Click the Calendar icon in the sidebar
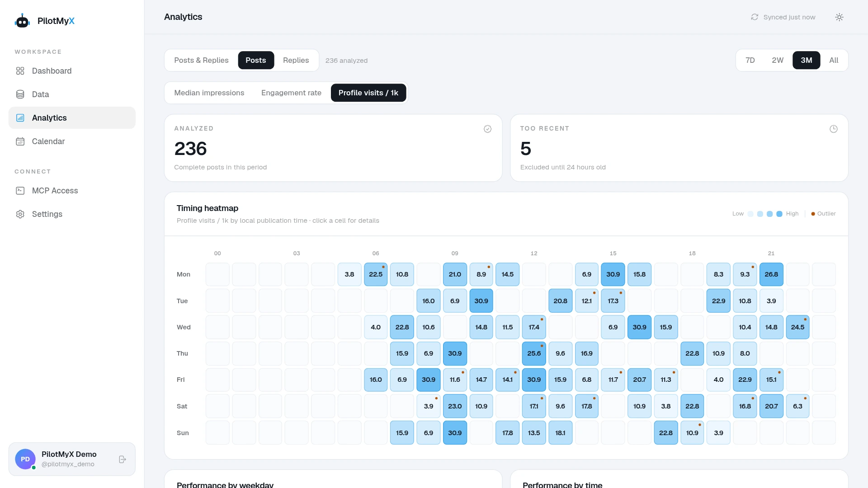This screenshot has height=488, width=868. [20, 141]
